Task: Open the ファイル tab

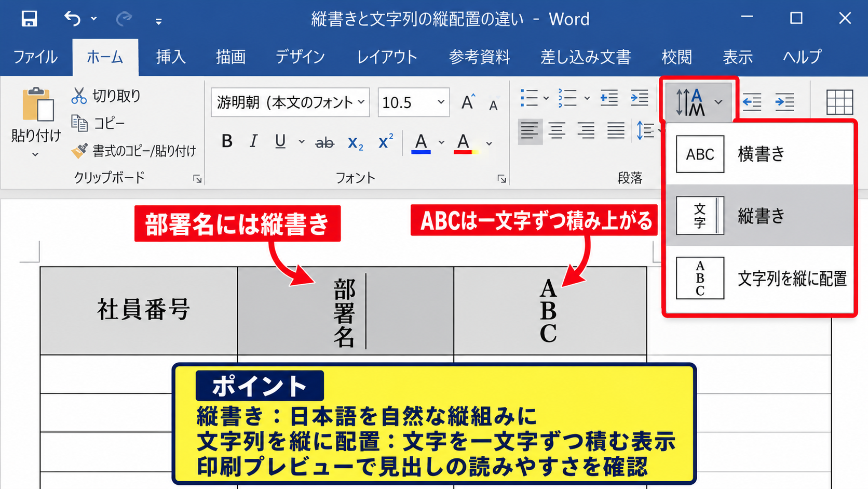Action: pos(35,57)
